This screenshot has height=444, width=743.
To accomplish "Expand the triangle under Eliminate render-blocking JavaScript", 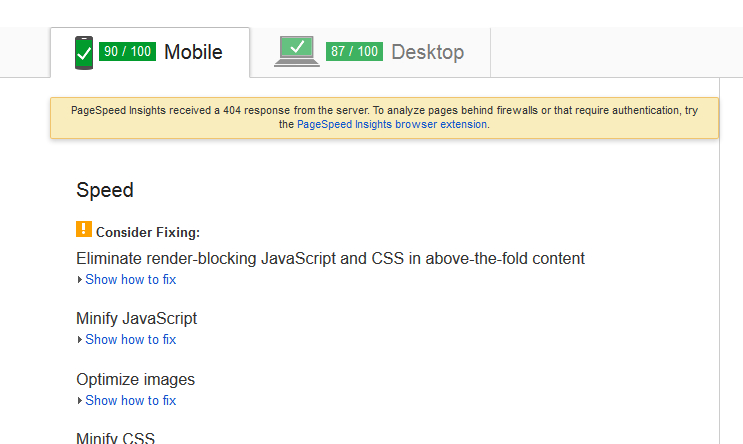I will [80, 280].
